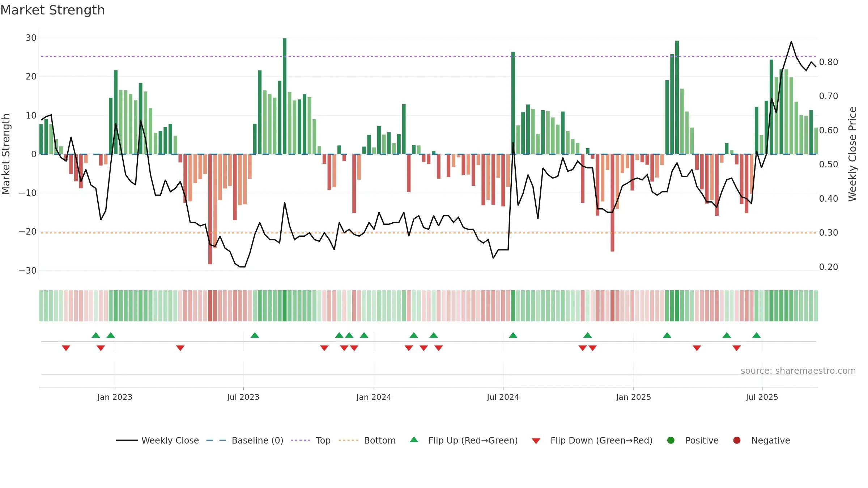
Task: Click the red Flip Down triangle in the legend
Action: (x=536, y=441)
